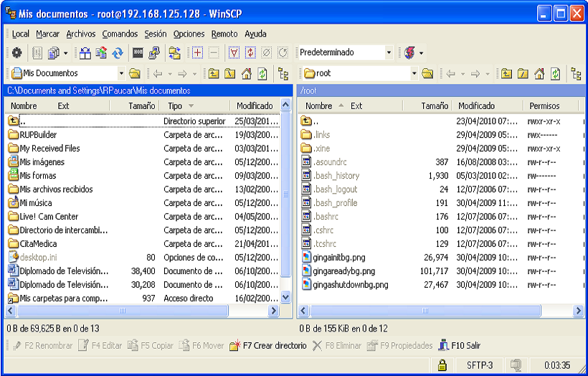Go to remote home directory icon
The height and width of the screenshot is (376, 588).
(x=539, y=73)
